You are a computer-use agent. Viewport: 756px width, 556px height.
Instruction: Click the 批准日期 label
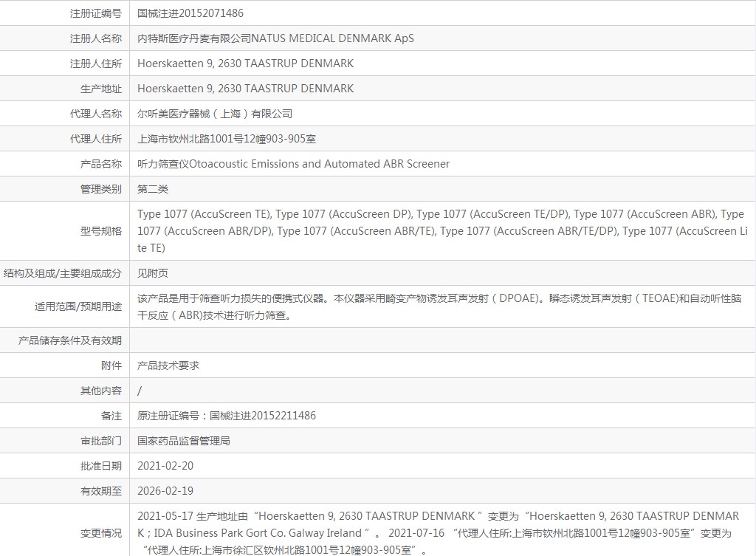coord(101,466)
